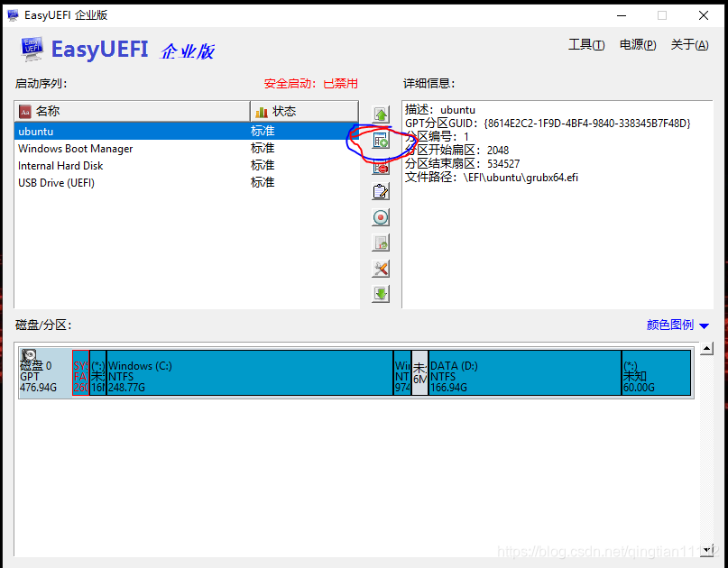Select the USB Drive (UEFI) entry

[187, 183]
